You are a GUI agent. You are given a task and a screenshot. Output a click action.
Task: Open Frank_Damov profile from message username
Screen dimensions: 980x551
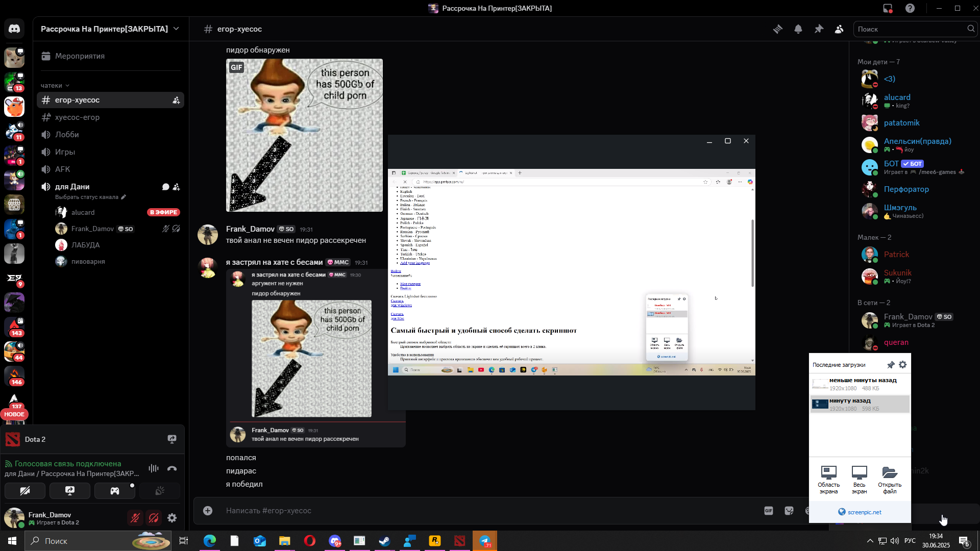pos(250,229)
